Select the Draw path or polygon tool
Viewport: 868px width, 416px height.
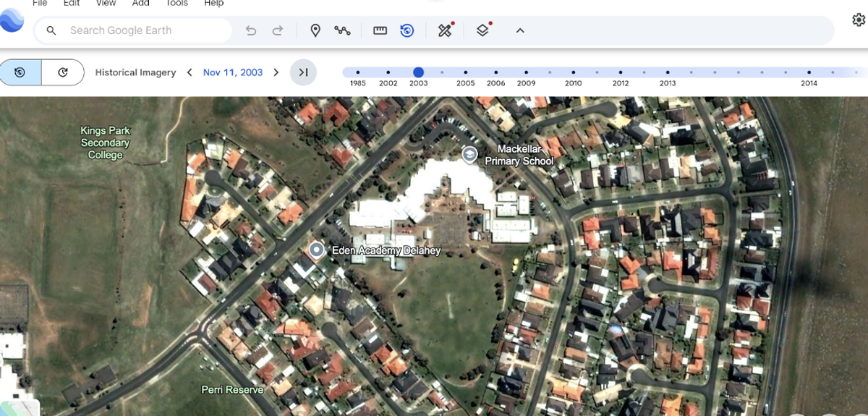(x=342, y=30)
